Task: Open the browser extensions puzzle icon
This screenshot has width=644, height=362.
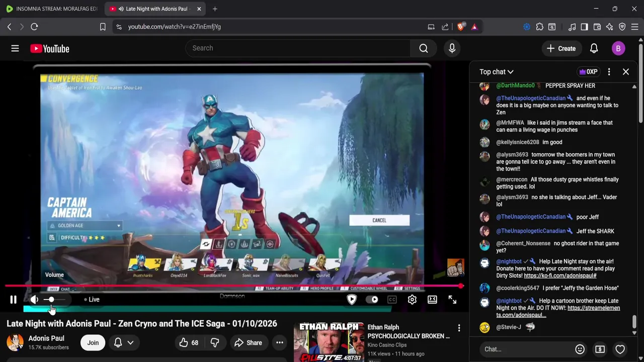Action: [539, 27]
